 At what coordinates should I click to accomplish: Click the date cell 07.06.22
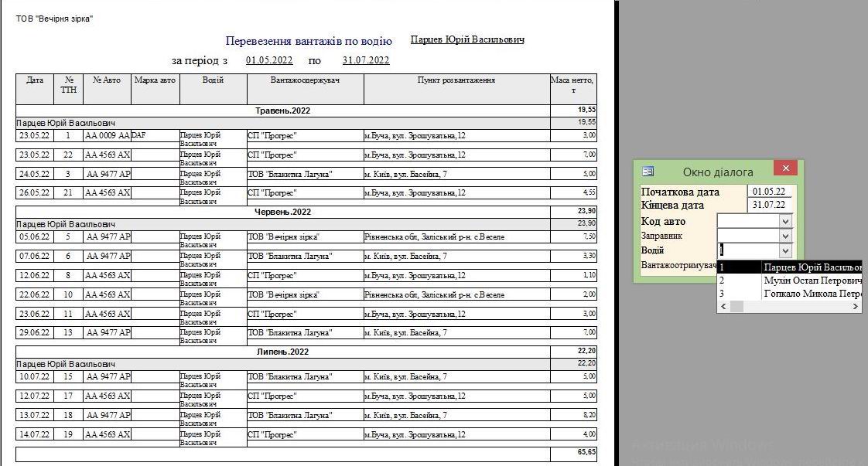(x=34, y=256)
